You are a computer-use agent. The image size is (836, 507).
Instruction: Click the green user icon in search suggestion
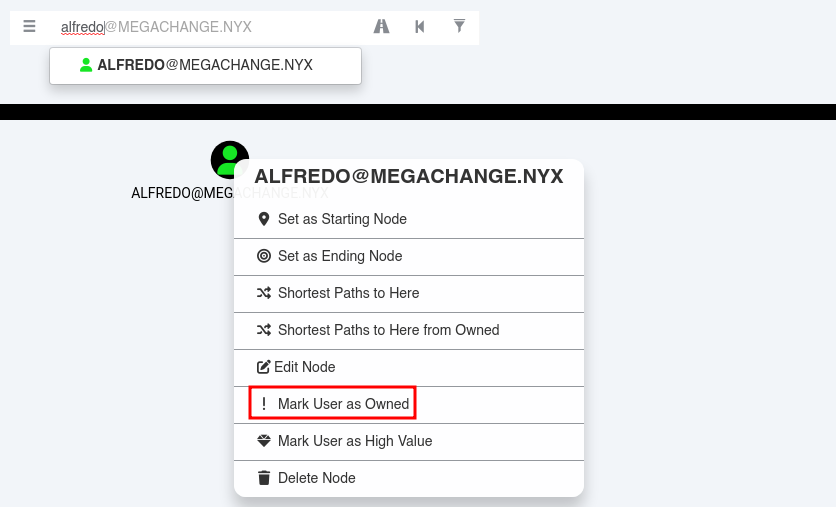pyautogui.click(x=86, y=65)
